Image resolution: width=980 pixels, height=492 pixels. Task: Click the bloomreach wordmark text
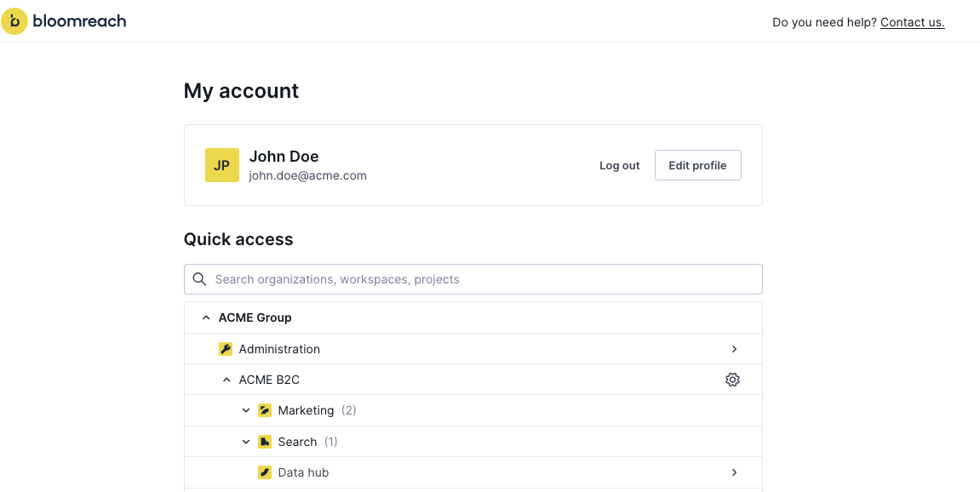pyautogui.click(x=79, y=21)
